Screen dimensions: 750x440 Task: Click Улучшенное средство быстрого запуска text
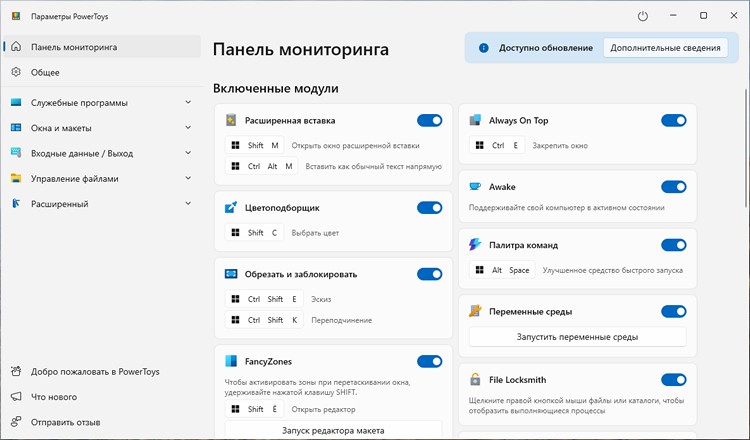pyautogui.click(x=613, y=270)
